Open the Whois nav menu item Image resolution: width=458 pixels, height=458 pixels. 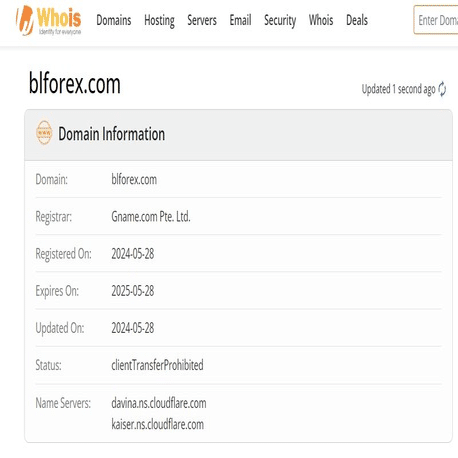[x=321, y=20]
